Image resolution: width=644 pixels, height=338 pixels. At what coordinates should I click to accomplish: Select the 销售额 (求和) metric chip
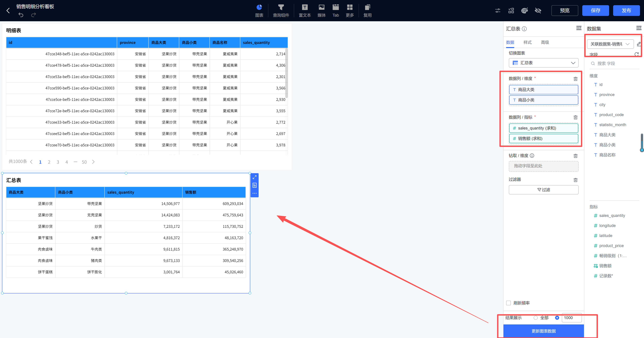tap(544, 139)
